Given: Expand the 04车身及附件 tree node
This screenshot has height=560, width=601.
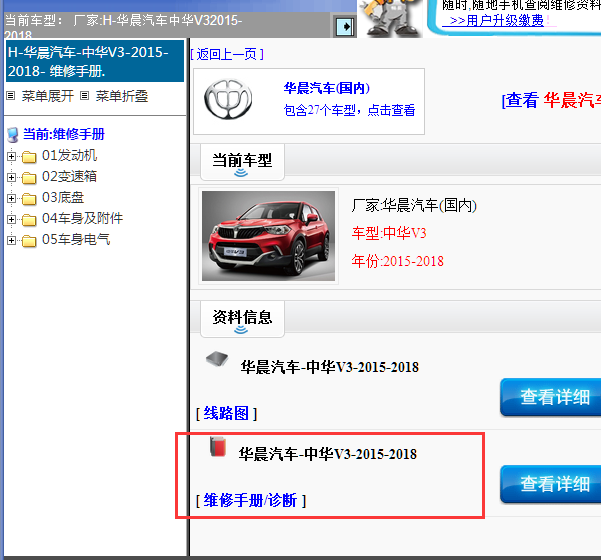Looking at the screenshot, I should [11, 220].
